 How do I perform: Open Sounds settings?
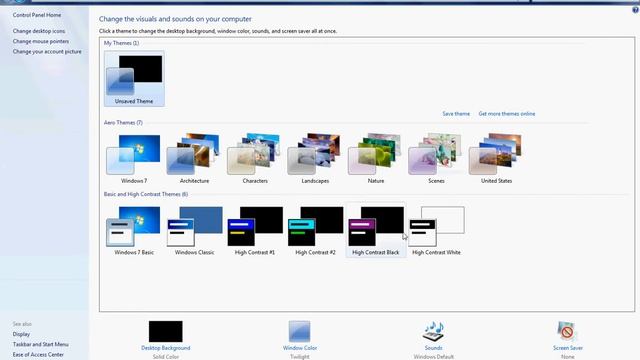[x=433, y=339]
